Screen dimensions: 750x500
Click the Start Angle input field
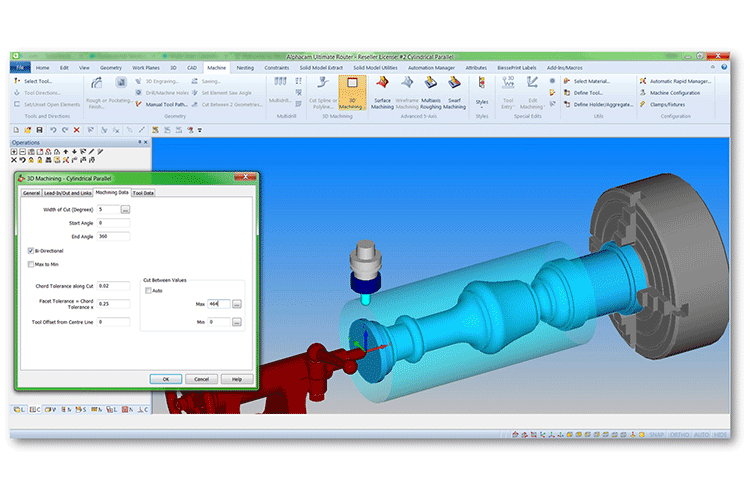pyautogui.click(x=113, y=223)
